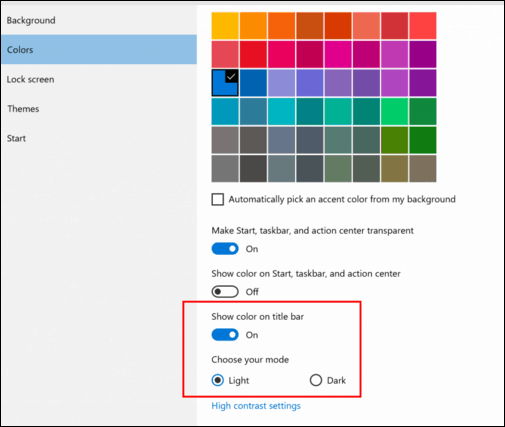Open High contrast settings link
This screenshot has width=505, height=427.
coord(256,406)
